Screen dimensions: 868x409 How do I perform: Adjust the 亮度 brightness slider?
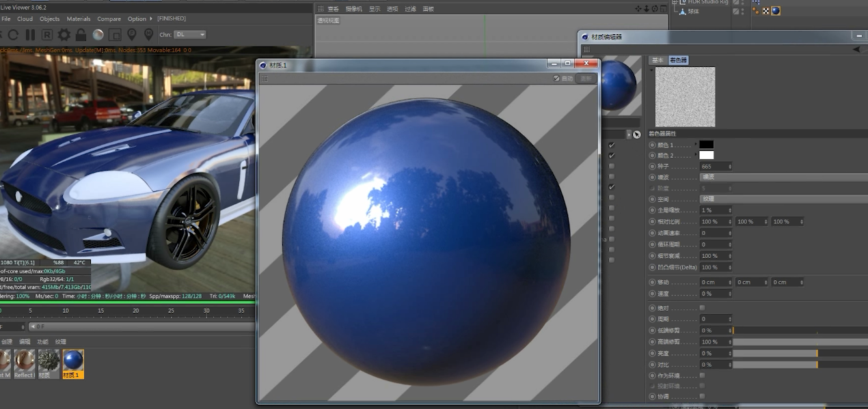coord(800,353)
